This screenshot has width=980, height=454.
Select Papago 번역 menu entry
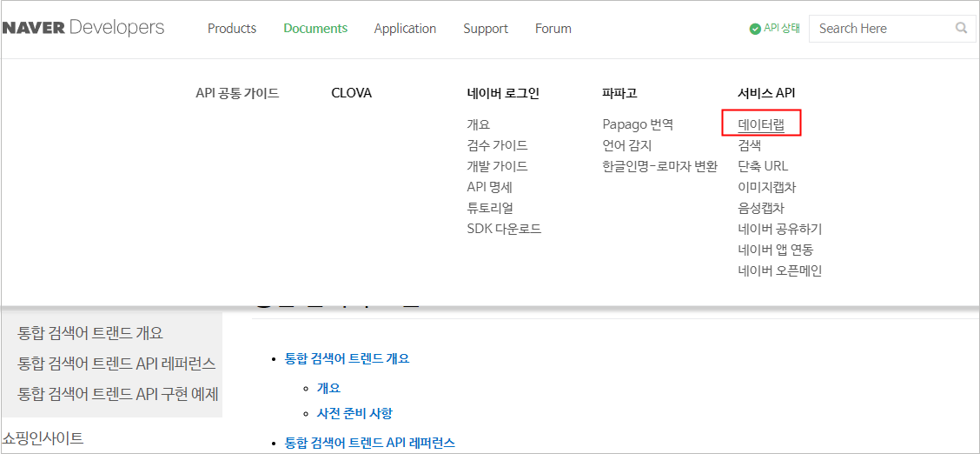[x=638, y=124]
